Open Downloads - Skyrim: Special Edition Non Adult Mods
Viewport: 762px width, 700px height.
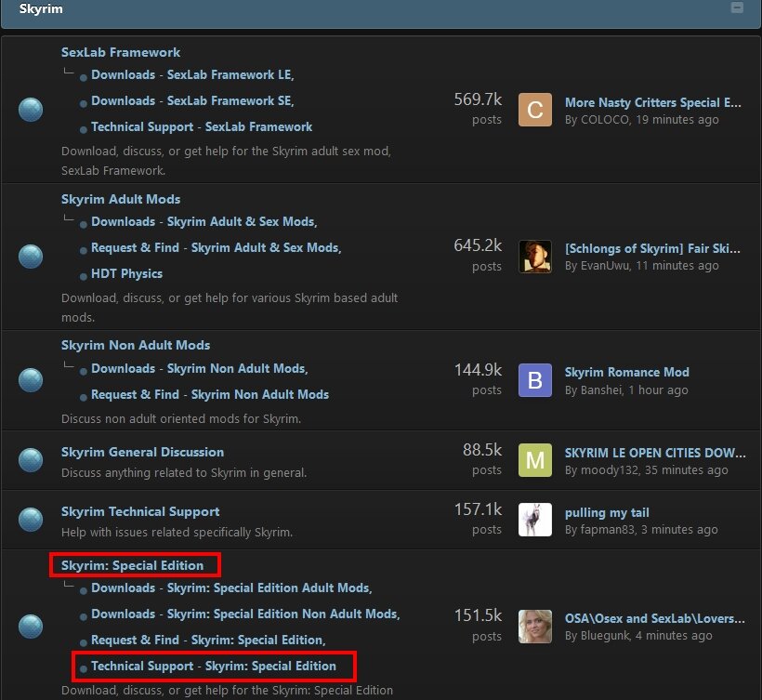pyautogui.click(x=245, y=614)
